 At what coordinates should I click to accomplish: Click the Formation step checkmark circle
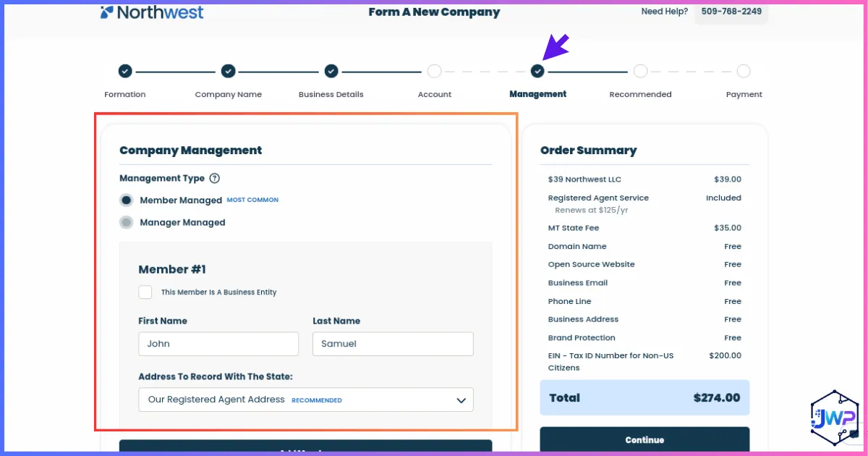pos(125,71)
